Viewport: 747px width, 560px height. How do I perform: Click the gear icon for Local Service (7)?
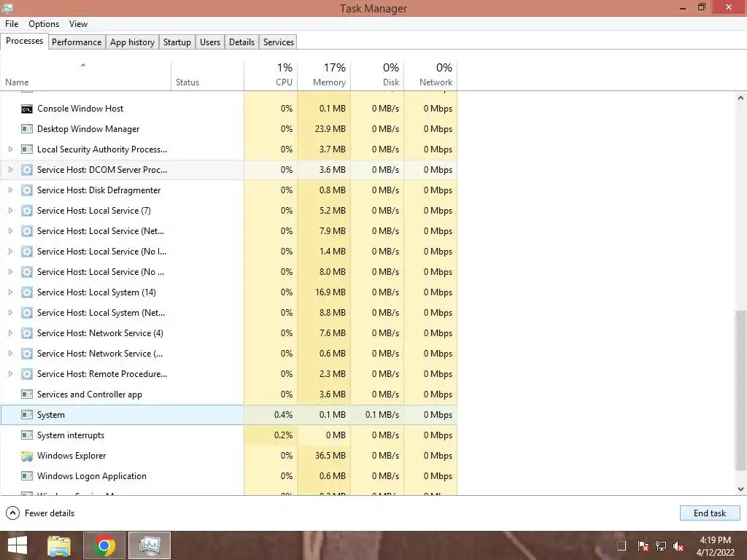coord(27,211)
